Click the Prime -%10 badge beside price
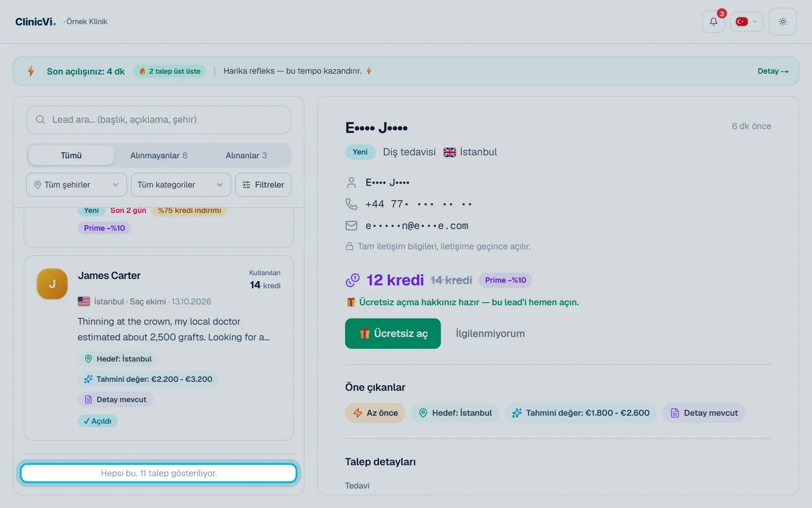Viewport: 812px width, 508px height. coord(505,280)
